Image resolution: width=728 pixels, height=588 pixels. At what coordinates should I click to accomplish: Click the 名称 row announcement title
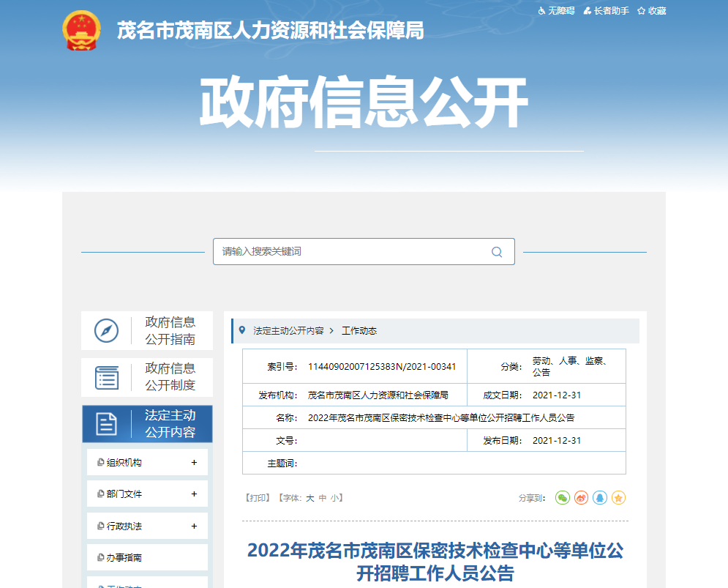441,418
